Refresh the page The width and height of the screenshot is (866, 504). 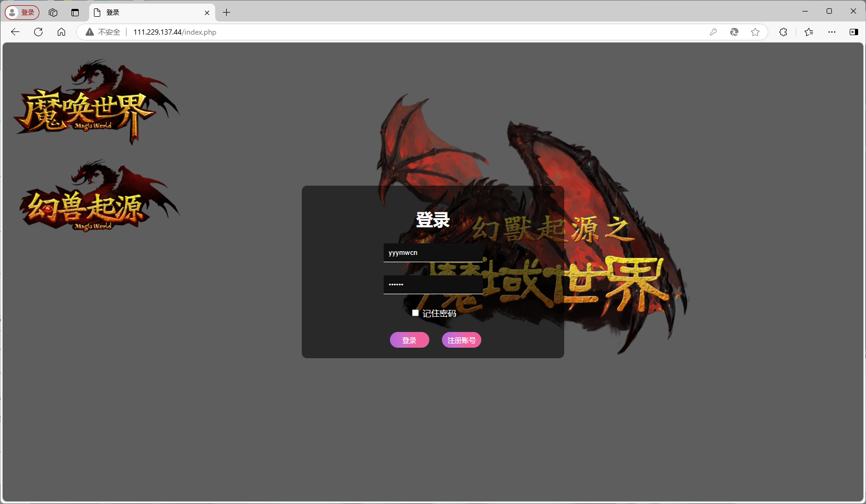point(38,32)
